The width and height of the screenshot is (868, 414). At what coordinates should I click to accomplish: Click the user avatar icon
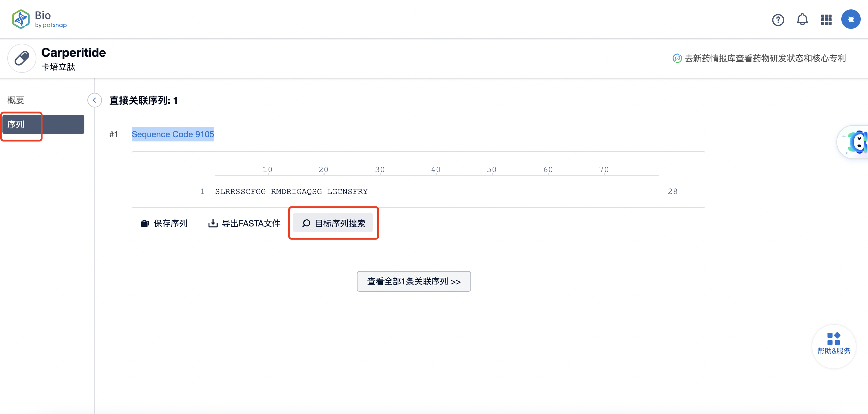pyautogui.click(x=850, y=19)
